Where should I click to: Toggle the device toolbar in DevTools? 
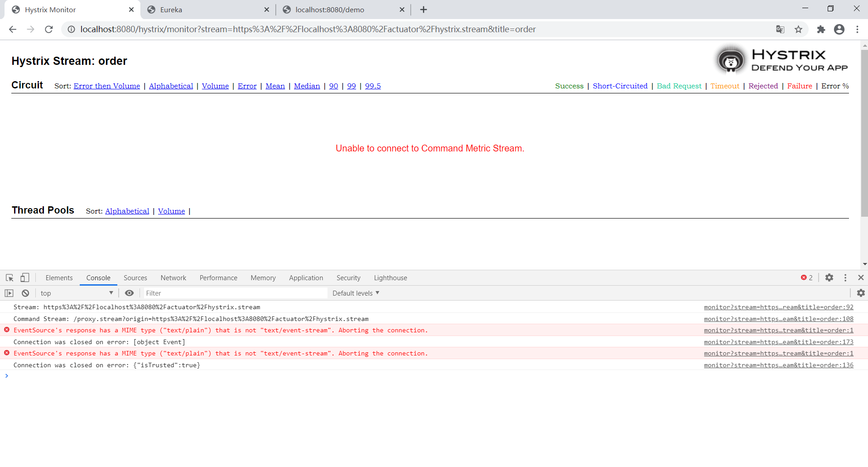coord(25,278)
